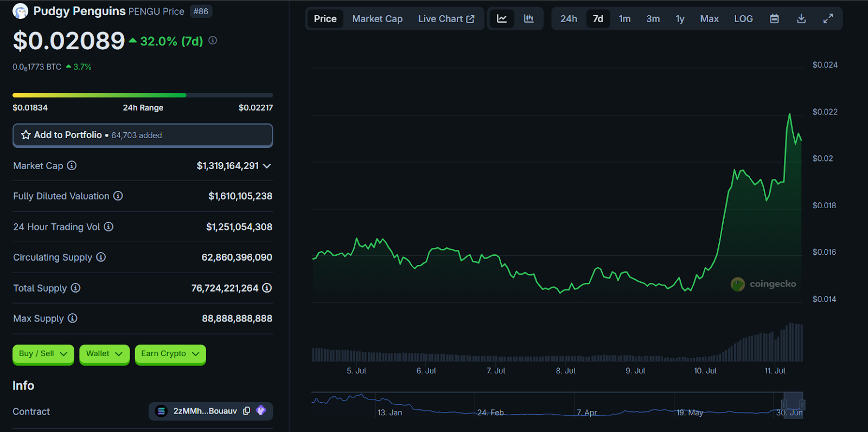This screenshot has width=868, height=432.
Task: Click the 32.0% (7d) change value
Action: 171,41
